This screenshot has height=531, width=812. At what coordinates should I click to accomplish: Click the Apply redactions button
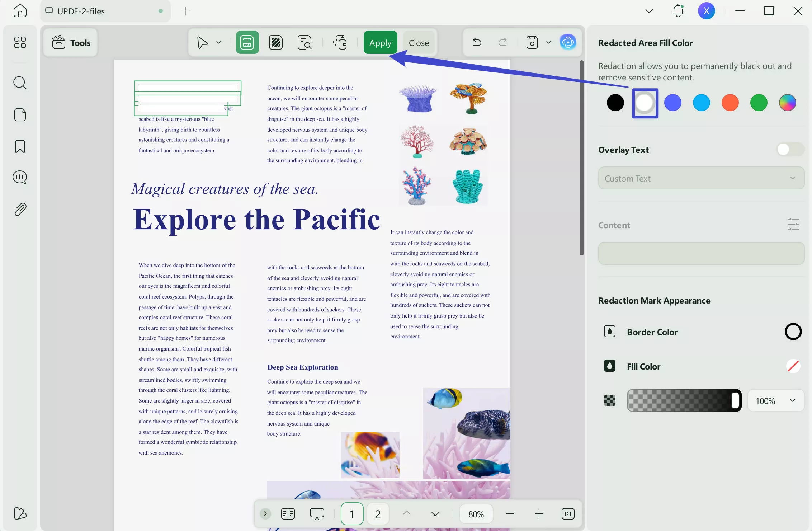coord(380,43)
